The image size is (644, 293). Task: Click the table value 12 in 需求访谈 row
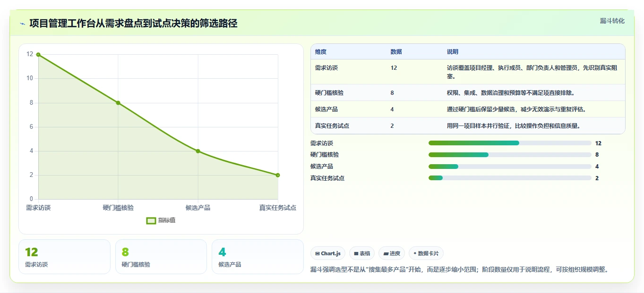394,68
